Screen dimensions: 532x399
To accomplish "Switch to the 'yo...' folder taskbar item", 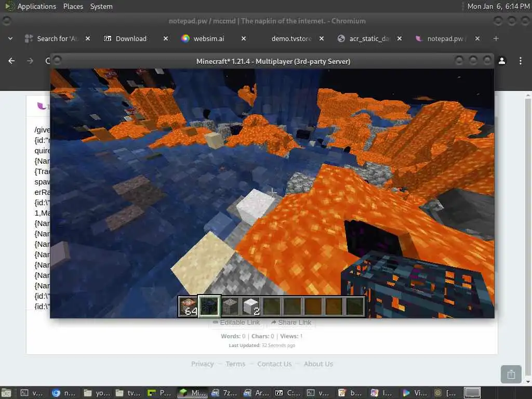I will click(96, 393).
